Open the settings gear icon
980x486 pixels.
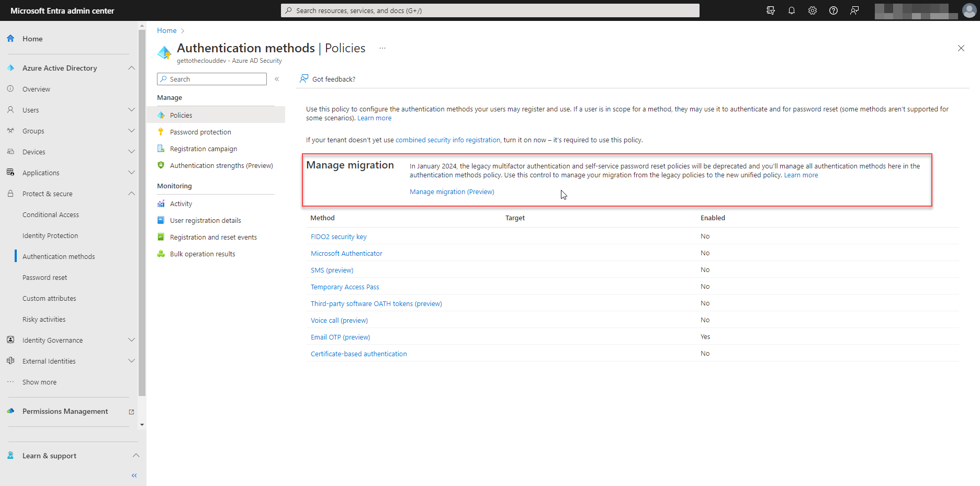(x=812, y=10)
